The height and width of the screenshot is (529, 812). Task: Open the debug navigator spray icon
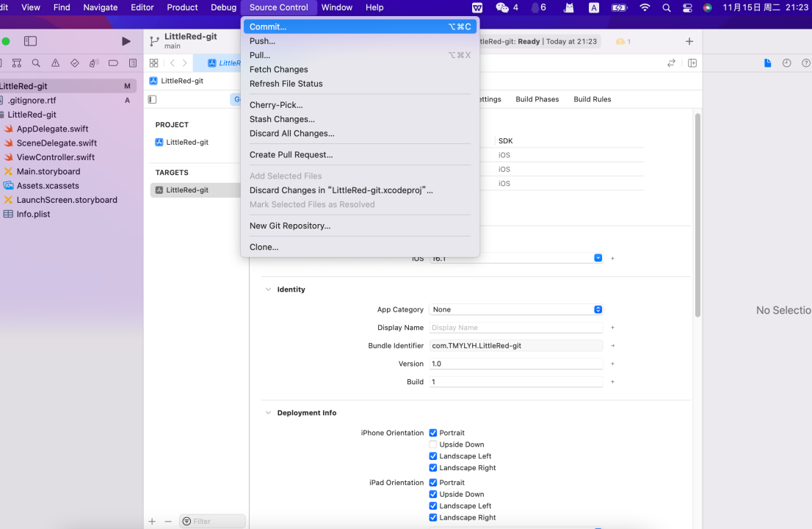pos(94,63)
